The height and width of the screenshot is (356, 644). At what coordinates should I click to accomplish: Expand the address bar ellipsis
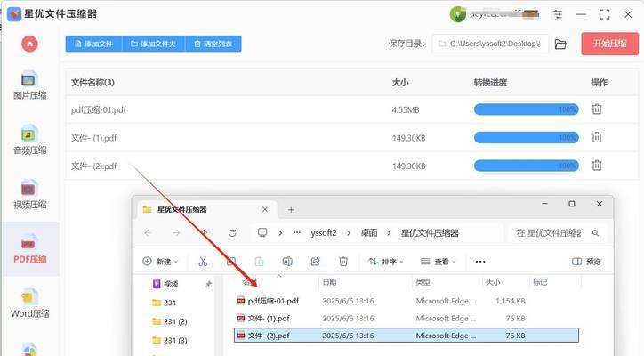click(x=296, y=232)
